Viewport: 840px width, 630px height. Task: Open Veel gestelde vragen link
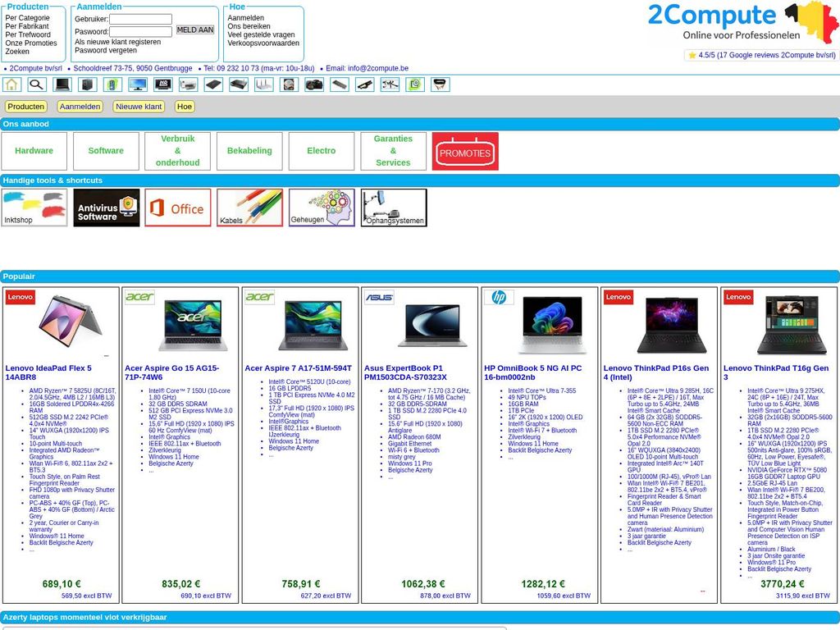tap(261, 34)
